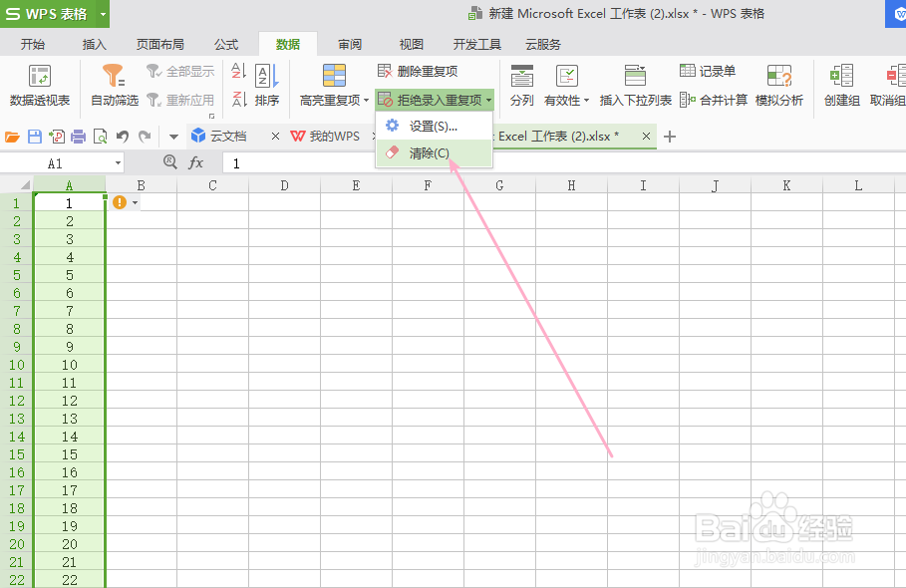Switch to the 视图 ribbon tab
Screen dimensions: 906x588
pos(412,45)
